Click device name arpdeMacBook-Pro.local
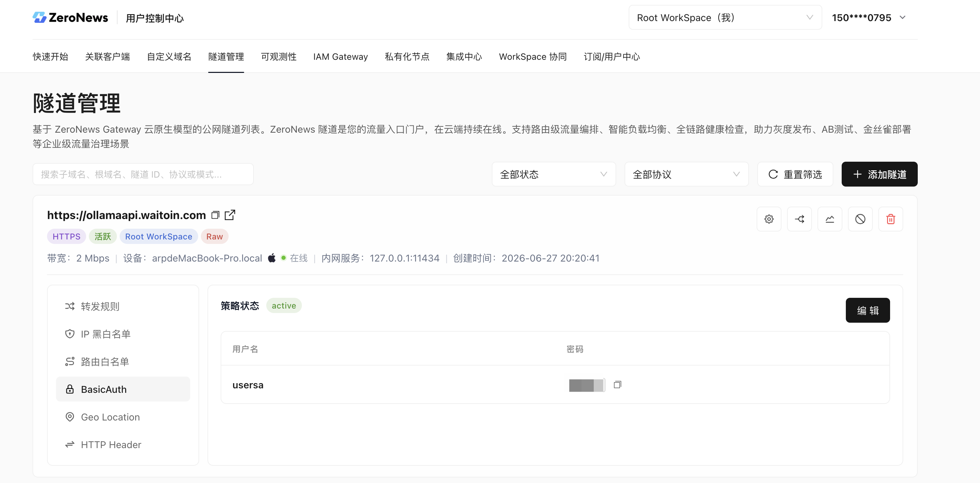 207,258
